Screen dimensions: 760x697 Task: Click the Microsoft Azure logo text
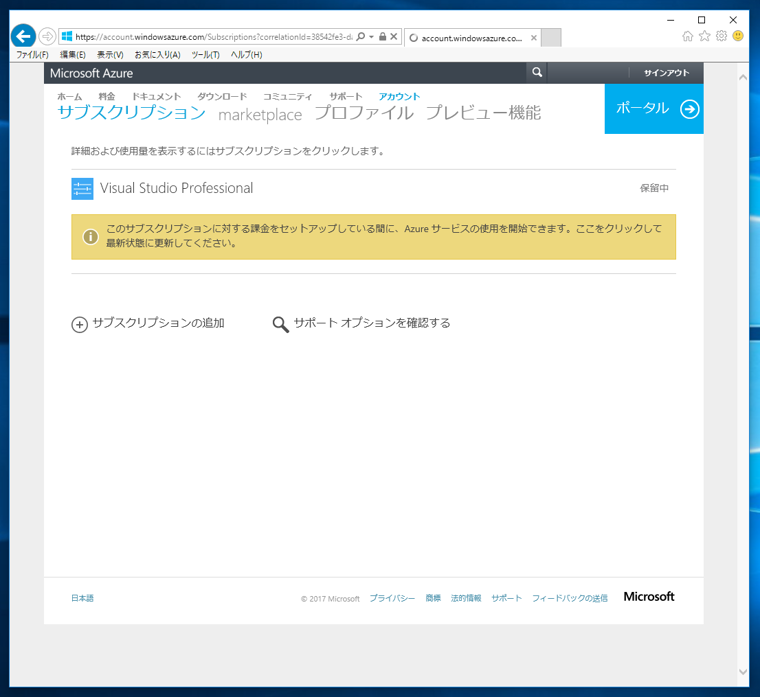[91, 73]
